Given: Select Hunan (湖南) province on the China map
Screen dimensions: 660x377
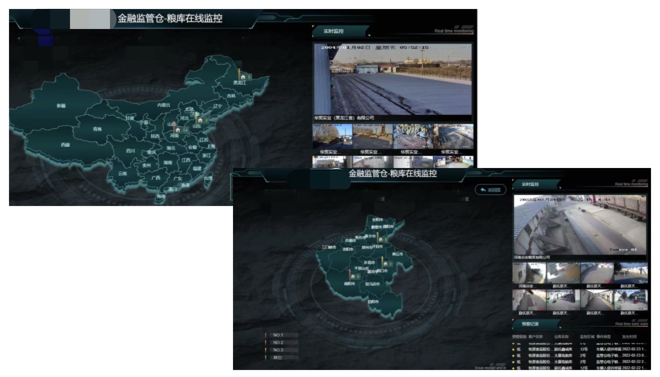Looking at the screenshot, I should (168, 162).
